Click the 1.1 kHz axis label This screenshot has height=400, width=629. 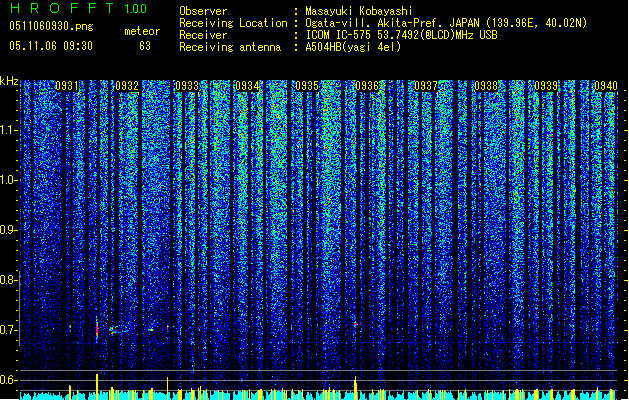(9, 130)
